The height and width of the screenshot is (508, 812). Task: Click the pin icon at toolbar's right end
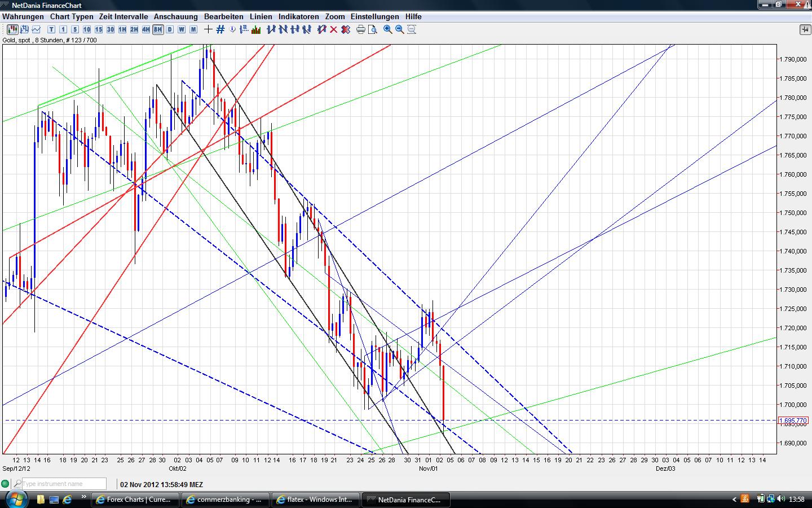point(805,29)
